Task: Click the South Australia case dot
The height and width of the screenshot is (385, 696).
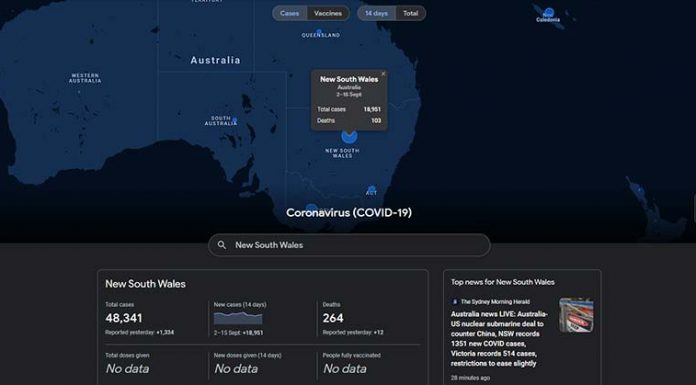Action: 234,120
